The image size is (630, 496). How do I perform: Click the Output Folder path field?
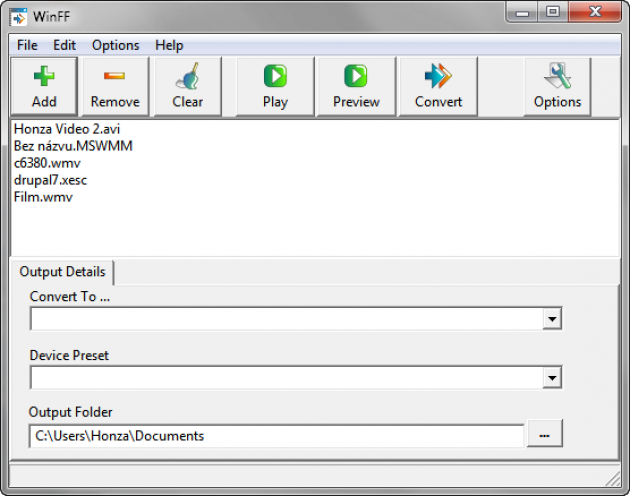(276, 436)
